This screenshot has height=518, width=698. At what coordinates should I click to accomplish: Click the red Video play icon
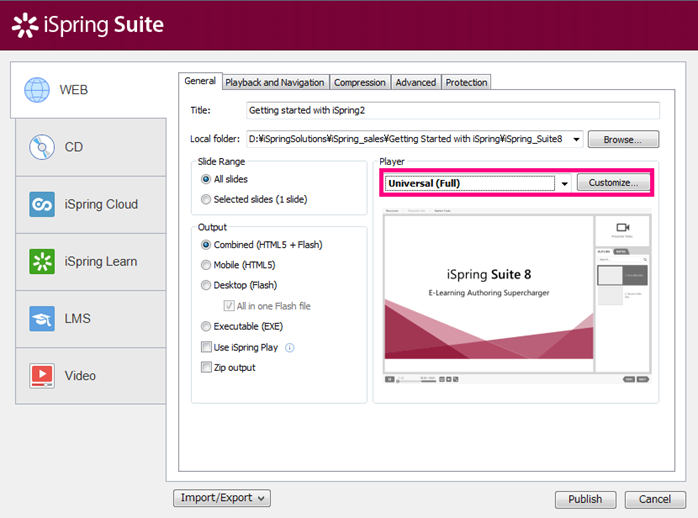42,376
